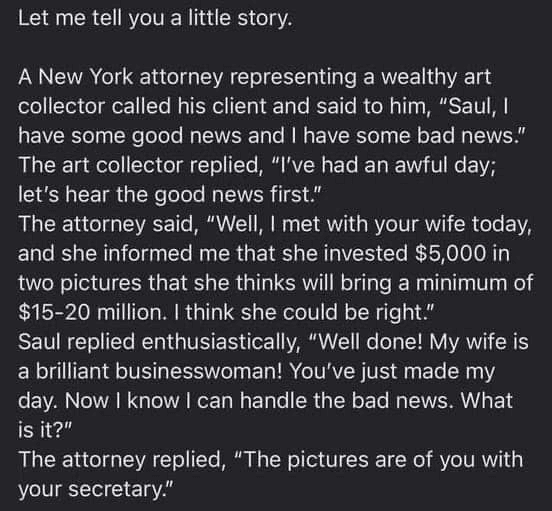Screen dimensions: 552x511
Task: Click the words "The attorney said,"
Action: 108,224
